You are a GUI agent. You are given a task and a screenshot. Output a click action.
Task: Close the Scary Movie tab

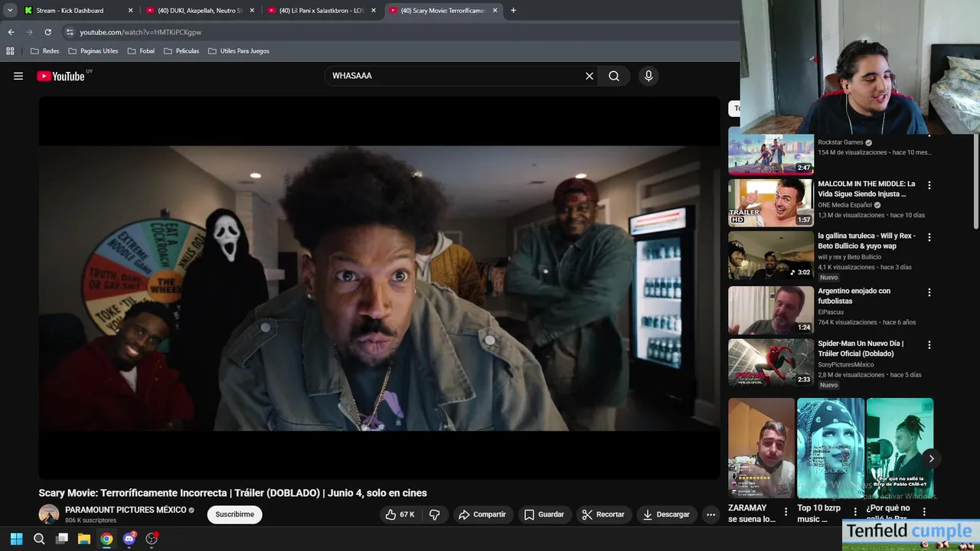click(x=495, y=11)
